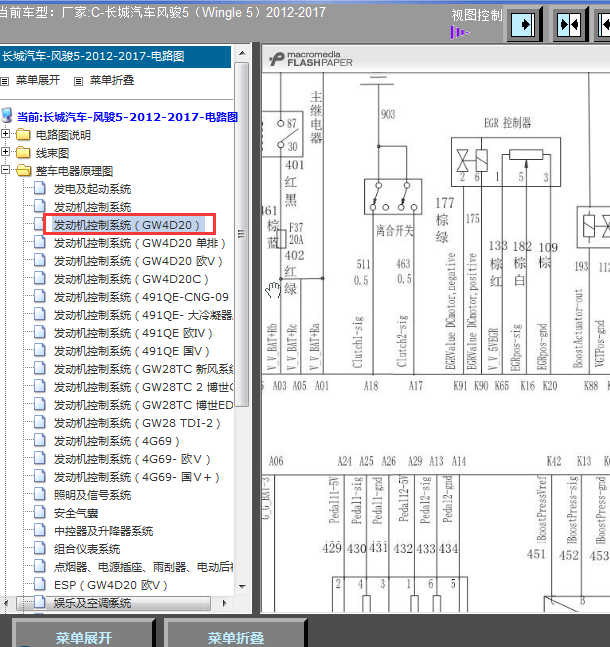610x647 pixels.
Task: Click the right-arrow view control button
Action: tap(524, 25)
